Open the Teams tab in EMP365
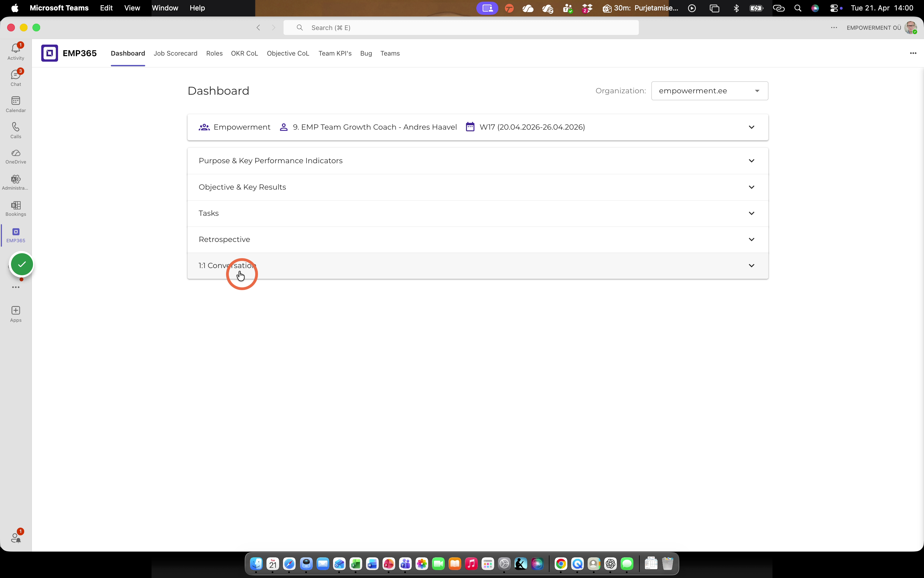 coord(390,53)
